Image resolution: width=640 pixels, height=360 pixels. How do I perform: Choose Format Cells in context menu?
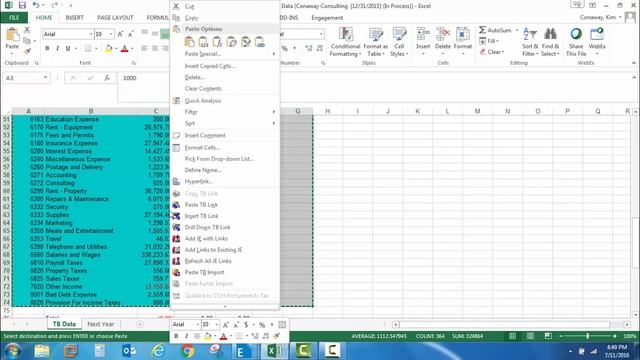[x=225, y=148]
